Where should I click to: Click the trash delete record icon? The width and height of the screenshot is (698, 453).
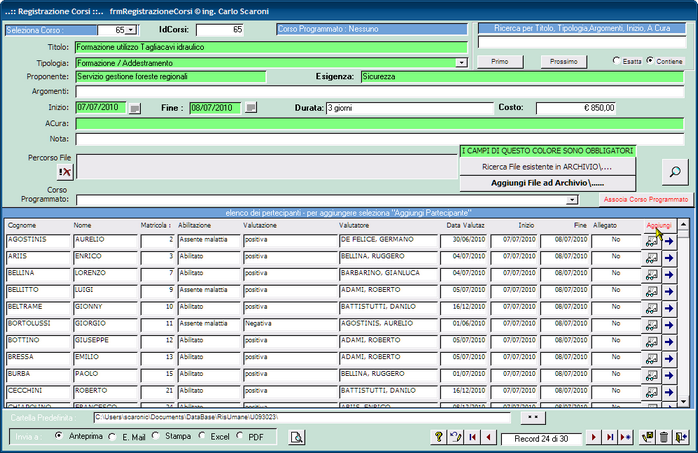click(x=663, y=437)
